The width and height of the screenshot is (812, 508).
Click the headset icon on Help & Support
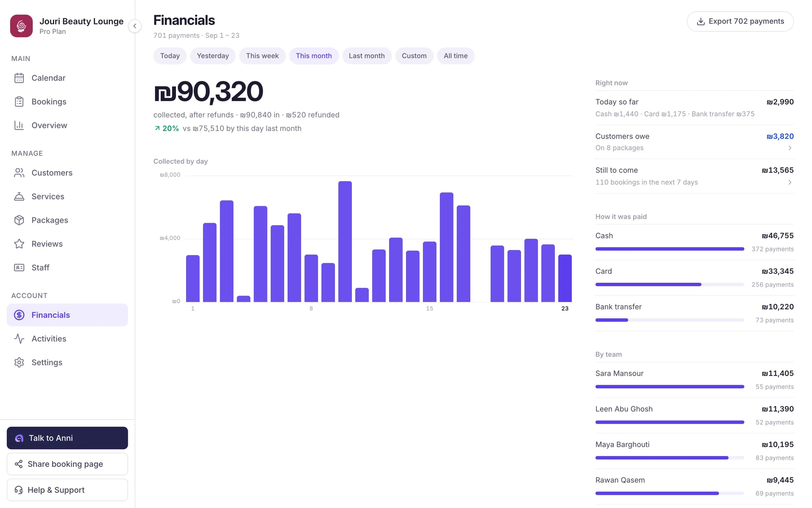point(19,490)
